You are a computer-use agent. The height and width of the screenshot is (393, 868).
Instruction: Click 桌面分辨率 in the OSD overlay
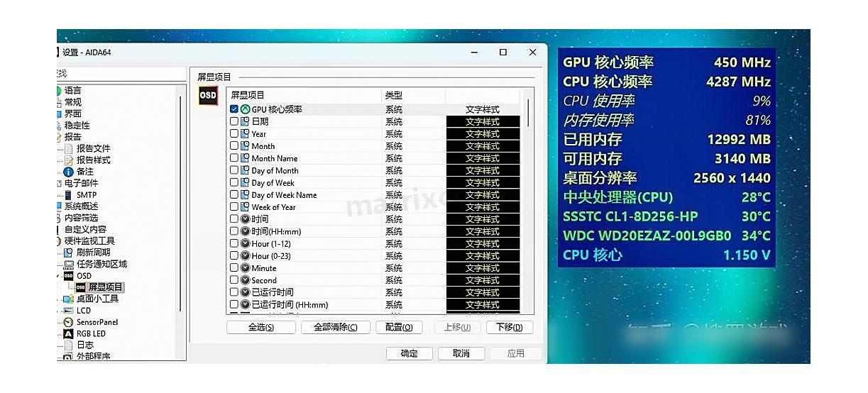click(600, 178)
